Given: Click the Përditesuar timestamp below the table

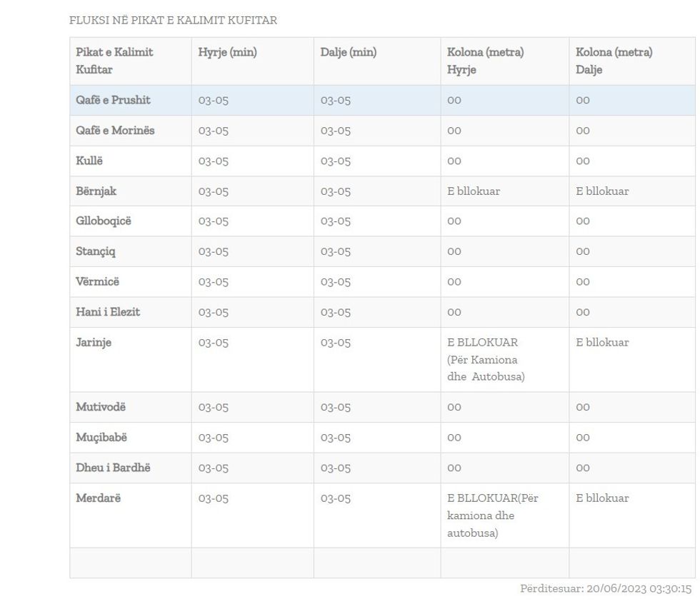Looking at the screenshot, I should 606,589.
